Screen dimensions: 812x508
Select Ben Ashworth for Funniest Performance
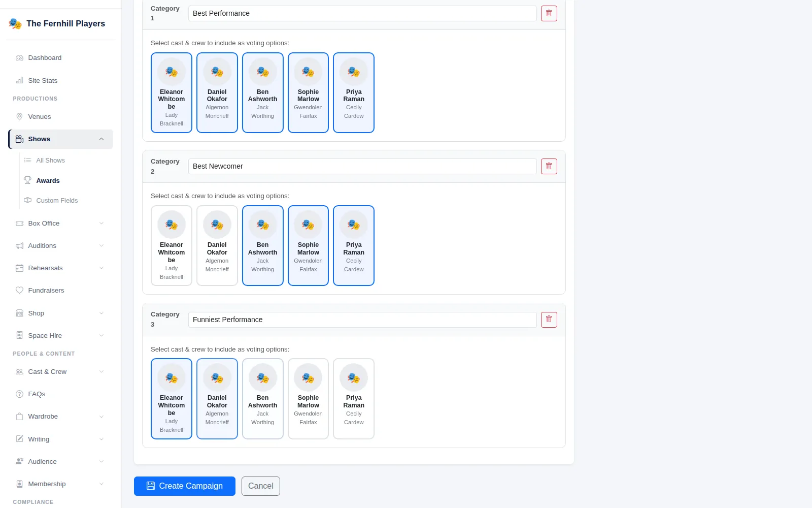tap(263, 399)
